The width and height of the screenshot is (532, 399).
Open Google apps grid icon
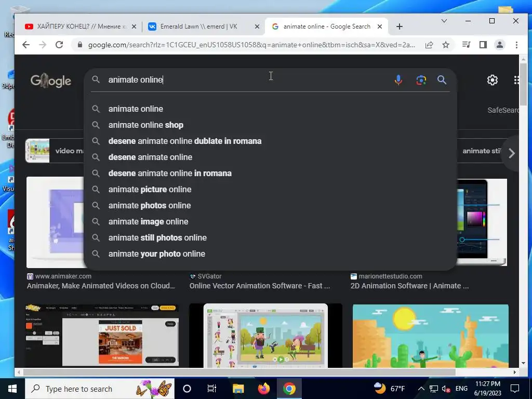pyautogui.click(x=516, y=80)
